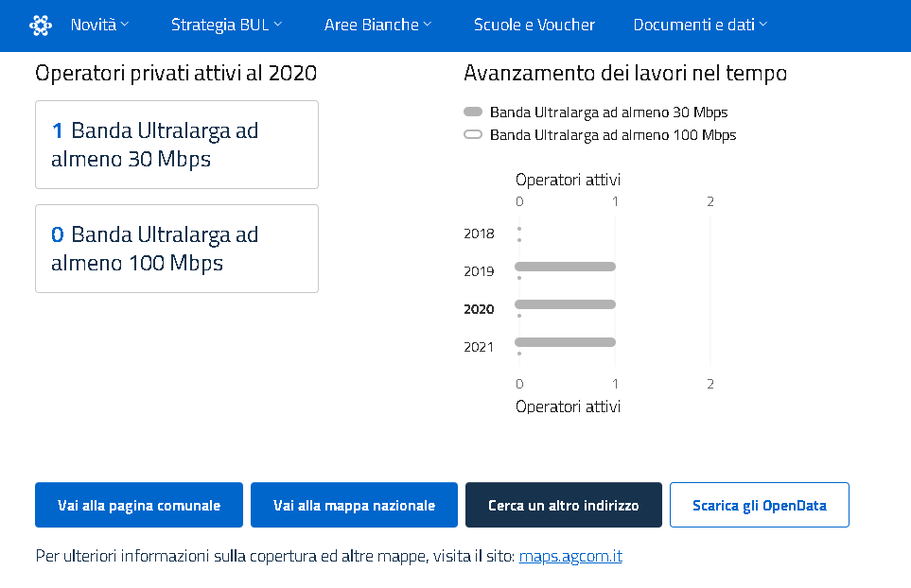This screenshot has width=911, height=588.
Task: Select the 100 Mbps operators card
Action: pos(177,249)
